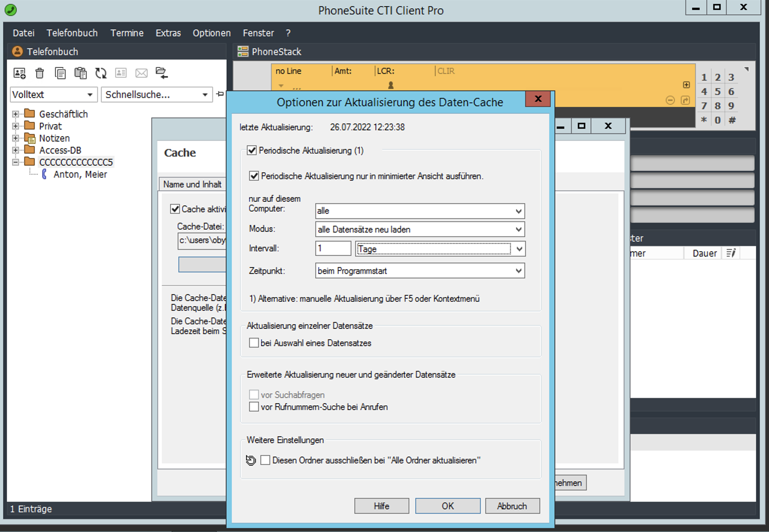The height and width of the screenshot is (532, 769).
Task: Collapse the CCCCCCCCCCCC5 folder
Action: pyautogui.click(x=15, y=162)
